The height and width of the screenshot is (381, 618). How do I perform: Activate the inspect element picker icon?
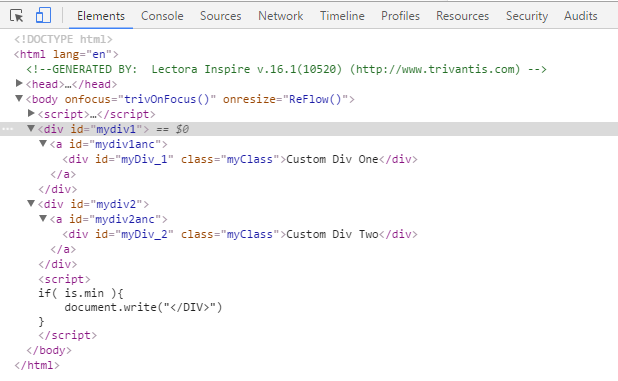[x=17, y=16]
